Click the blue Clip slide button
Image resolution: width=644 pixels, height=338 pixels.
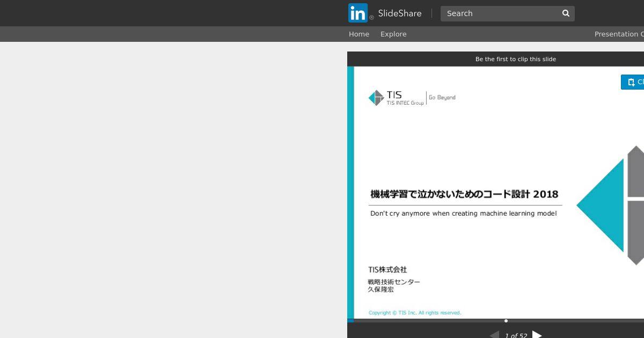click(633, 82)
